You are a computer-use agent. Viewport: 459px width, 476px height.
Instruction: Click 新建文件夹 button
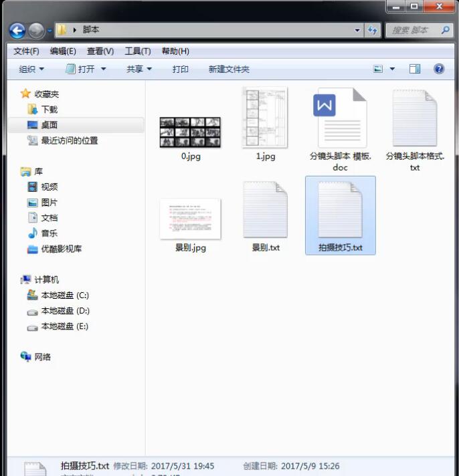pos(229,70)
